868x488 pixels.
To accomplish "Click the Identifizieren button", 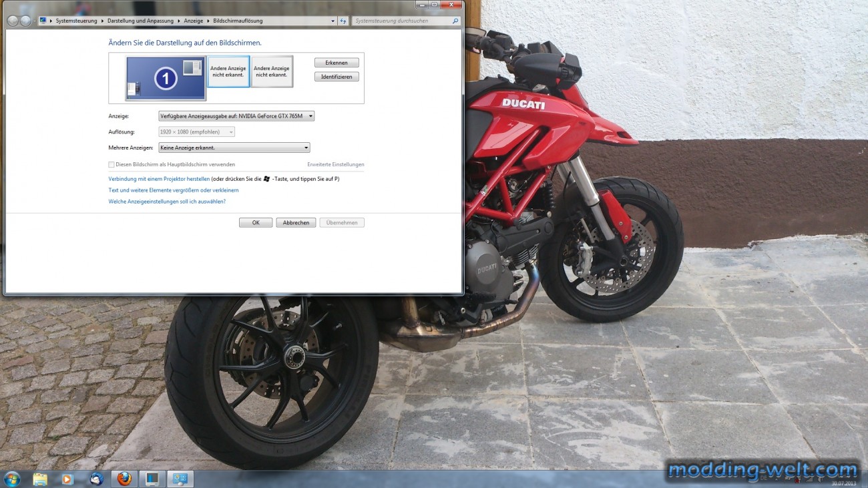I will coord(337,77).
